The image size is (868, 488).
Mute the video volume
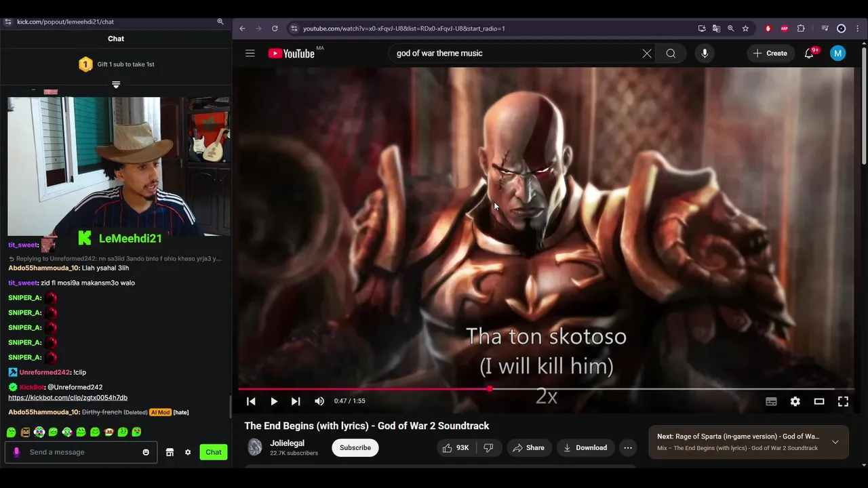point(319,401)
